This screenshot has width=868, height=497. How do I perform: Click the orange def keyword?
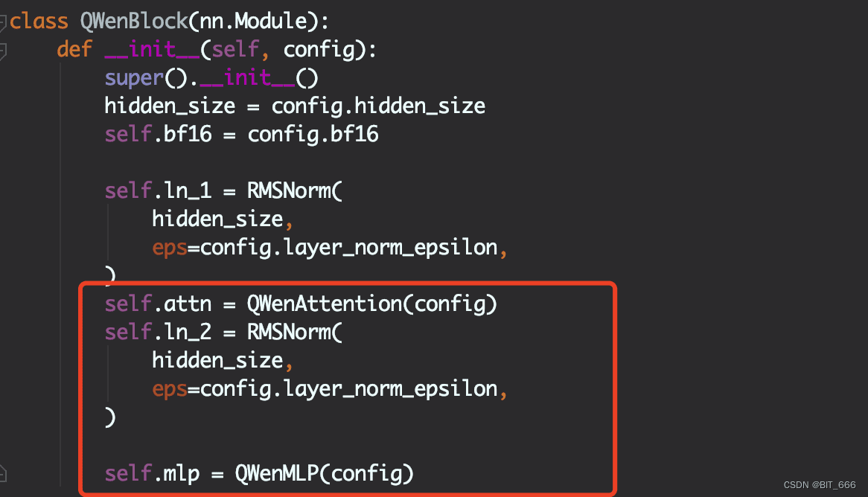[x=74, y=50]
